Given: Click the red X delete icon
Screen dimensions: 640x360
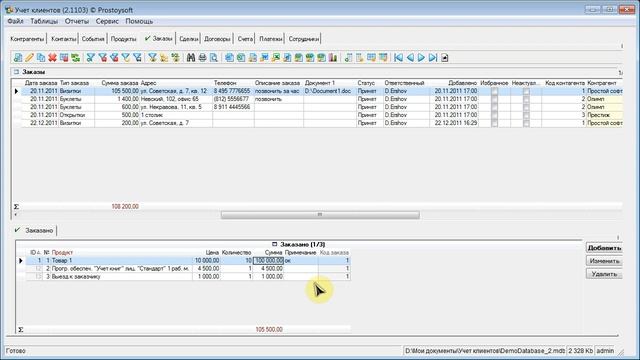Looking at the screenshot, I should point(52,58).
